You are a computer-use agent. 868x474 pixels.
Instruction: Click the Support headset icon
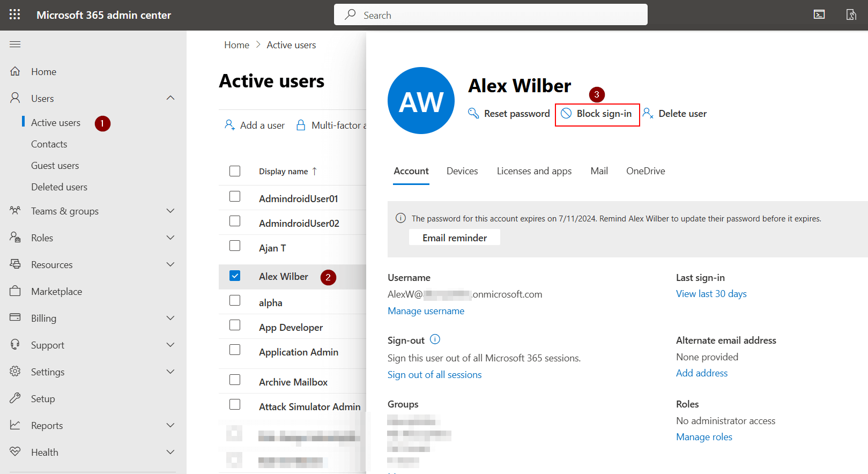tap(15, 344)
